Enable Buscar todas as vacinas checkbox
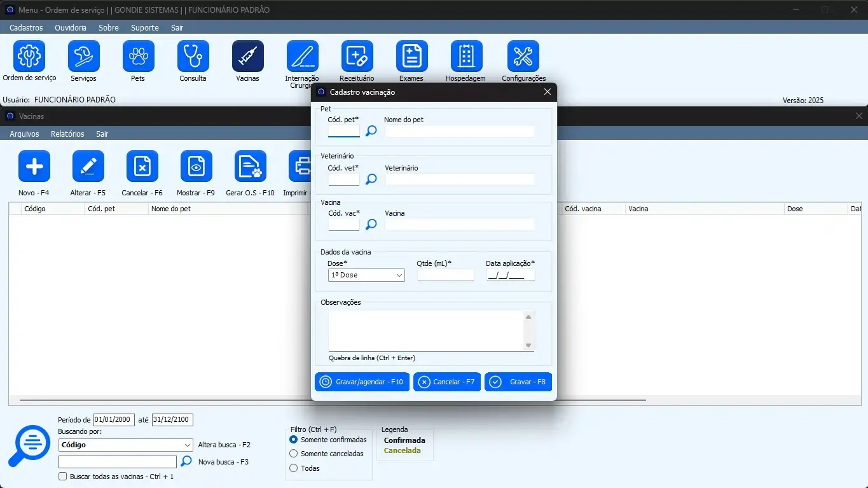The height and width of the screenshot is (488, 868). click(62, 477)
